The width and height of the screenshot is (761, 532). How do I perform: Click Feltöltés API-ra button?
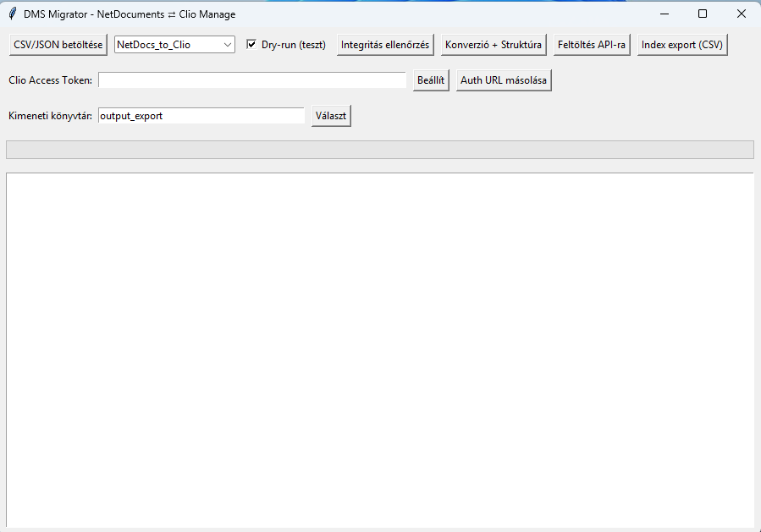592,45
